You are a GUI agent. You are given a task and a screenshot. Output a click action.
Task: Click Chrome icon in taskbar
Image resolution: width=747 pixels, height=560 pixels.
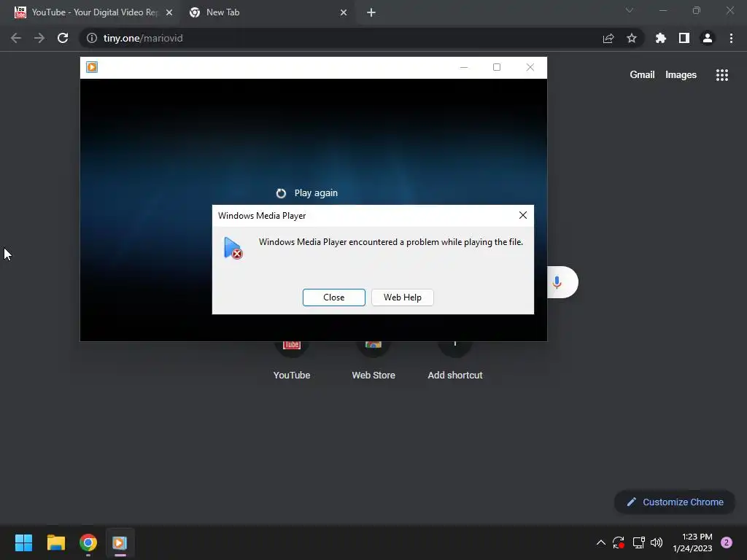click(88, 542)
